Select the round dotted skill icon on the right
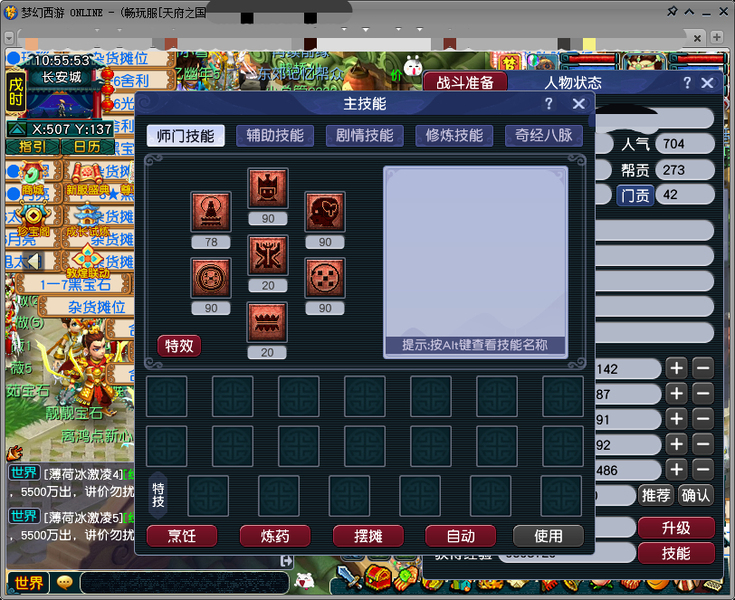The height and width of the screenshot is (600, 735). (x=325, y=278)
